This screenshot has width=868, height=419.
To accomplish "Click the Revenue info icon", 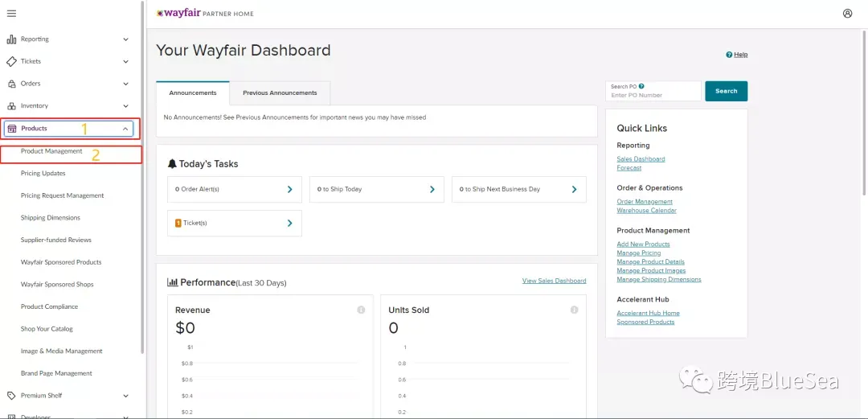I will pyautogui.click(x=361, y=310).
